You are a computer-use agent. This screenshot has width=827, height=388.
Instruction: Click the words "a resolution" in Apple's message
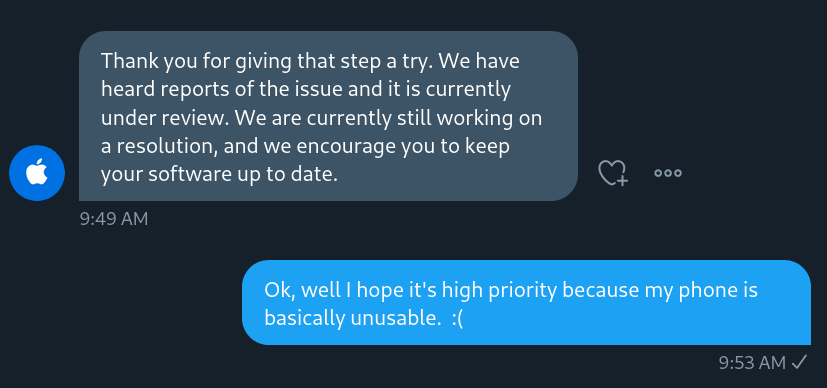159,146
